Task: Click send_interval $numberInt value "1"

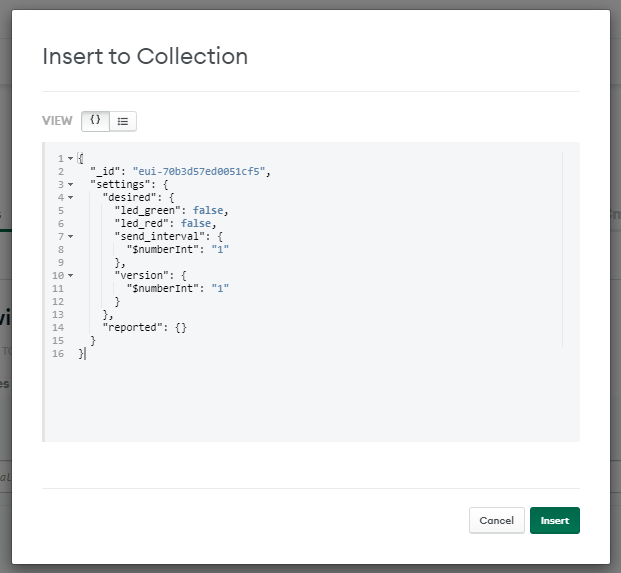Action: pos(220,249)
